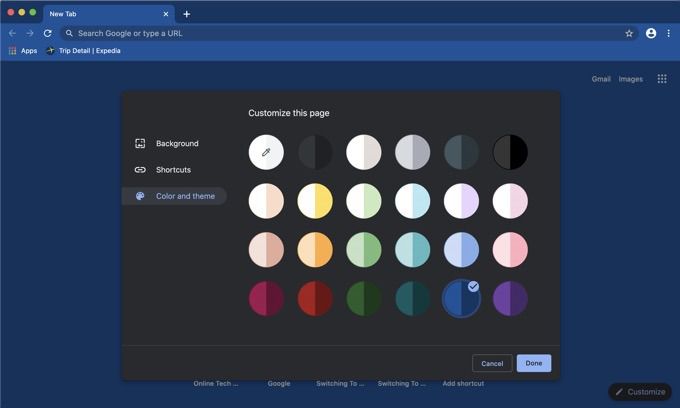Open custom color picker eyedropper swatch
The width and height of the screenshot is (680, 408).
pyautogui.click(x=266, y=152)
